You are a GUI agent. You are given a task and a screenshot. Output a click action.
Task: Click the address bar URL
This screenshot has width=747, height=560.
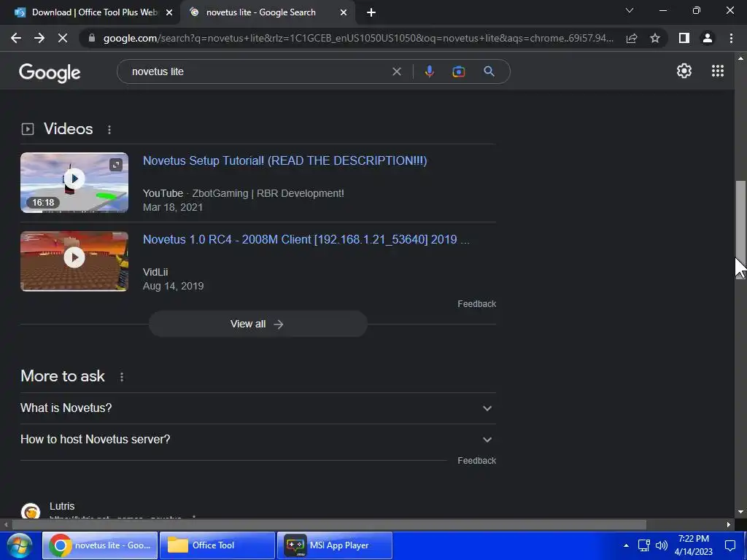click(x=358, y=38)
